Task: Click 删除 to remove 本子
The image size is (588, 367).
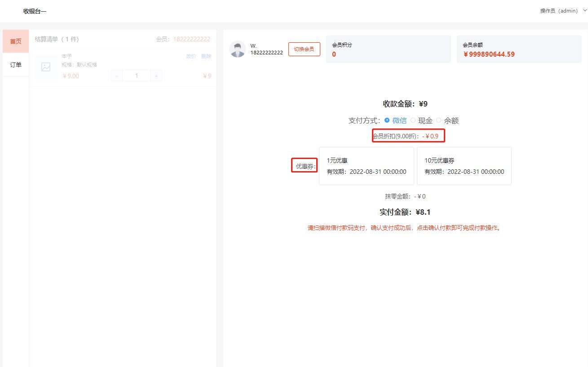Action: coord(206,56)
